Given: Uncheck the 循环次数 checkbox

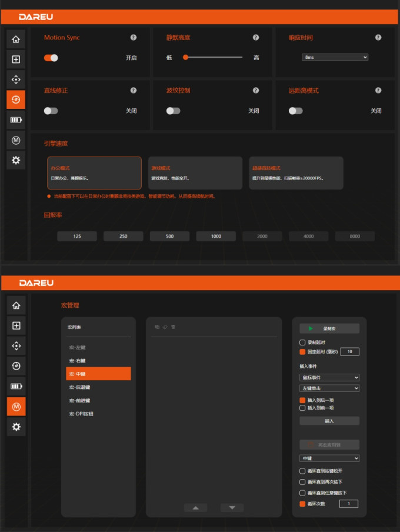Looking at the screenshot, I should pos(302,504).
